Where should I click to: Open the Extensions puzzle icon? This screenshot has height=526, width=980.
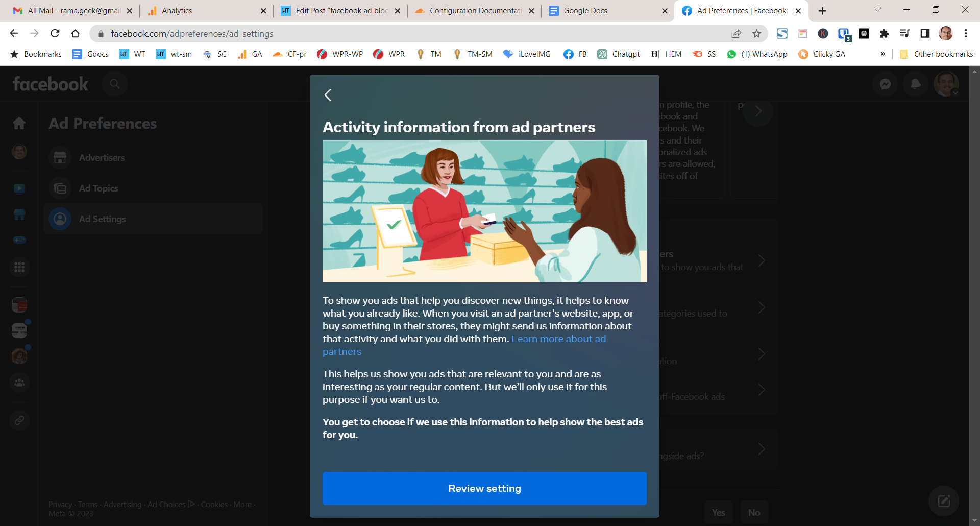884,34
